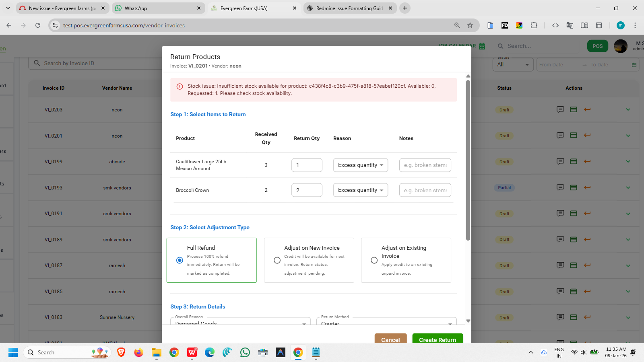This screenshot has width=644, height=362.
Task: Open WhatsApp from the Windows taskbar
Action: 245,352
